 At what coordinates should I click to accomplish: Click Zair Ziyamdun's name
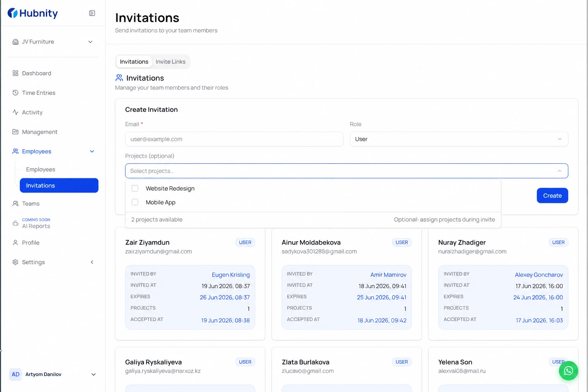tap(147, 242)
